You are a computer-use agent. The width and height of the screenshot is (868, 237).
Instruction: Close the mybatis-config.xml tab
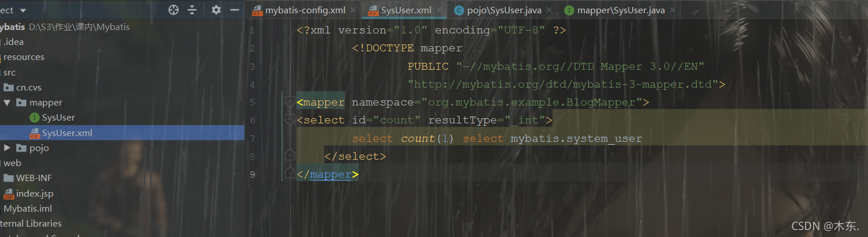[x=353, y=10]
